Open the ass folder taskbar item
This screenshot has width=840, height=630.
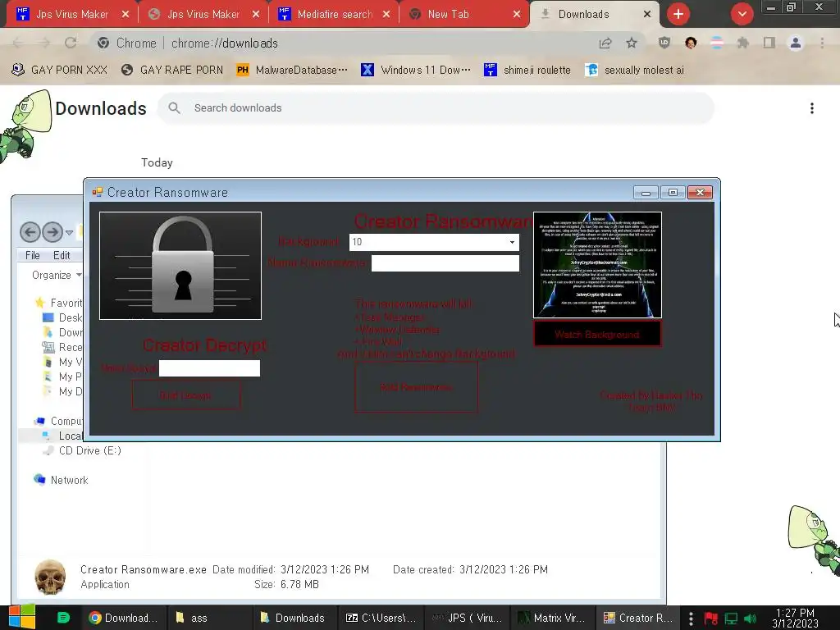pyautogui.click(x=210, y=618)
